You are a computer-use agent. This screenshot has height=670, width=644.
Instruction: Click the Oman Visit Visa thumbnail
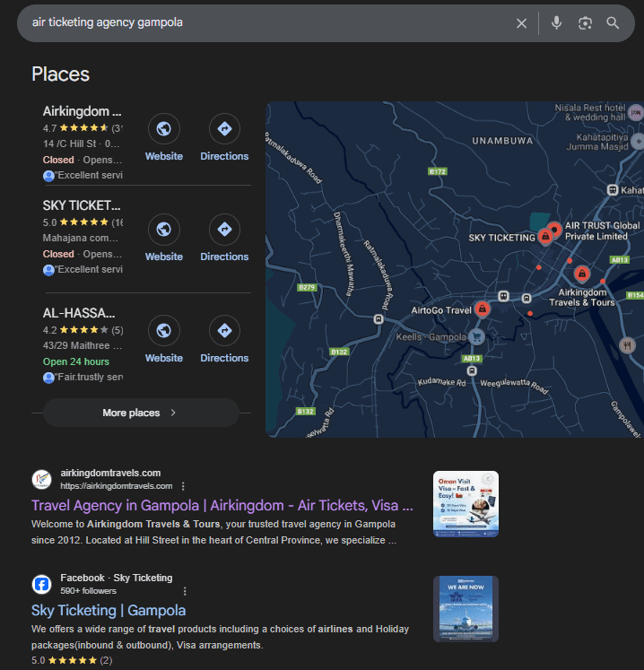tap(465, 503)
